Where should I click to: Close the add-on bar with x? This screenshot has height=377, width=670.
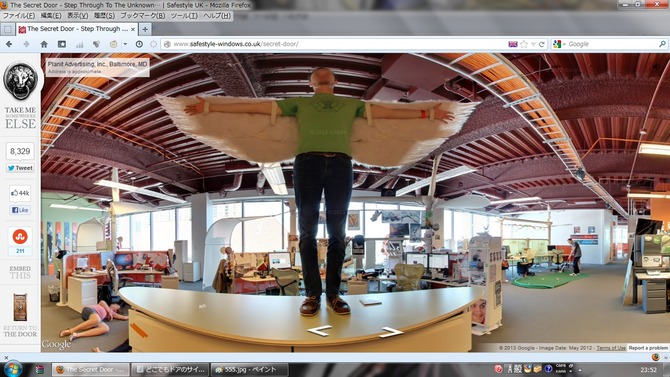point(6,357)
